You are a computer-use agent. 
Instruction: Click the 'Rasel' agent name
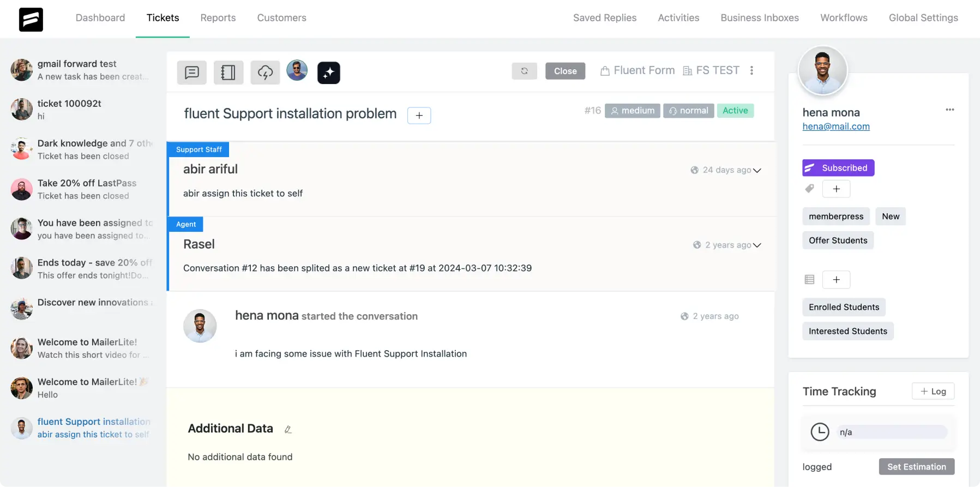199,244
